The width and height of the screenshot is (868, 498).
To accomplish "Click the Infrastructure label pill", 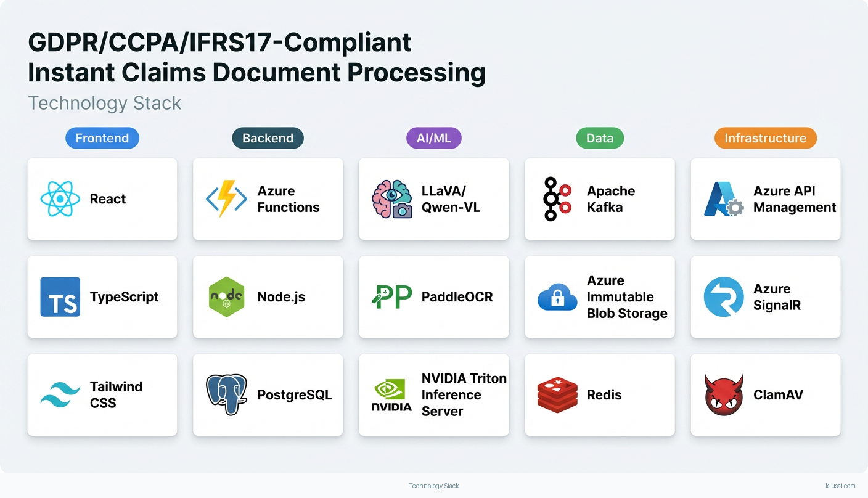I will tap(765, 138).
